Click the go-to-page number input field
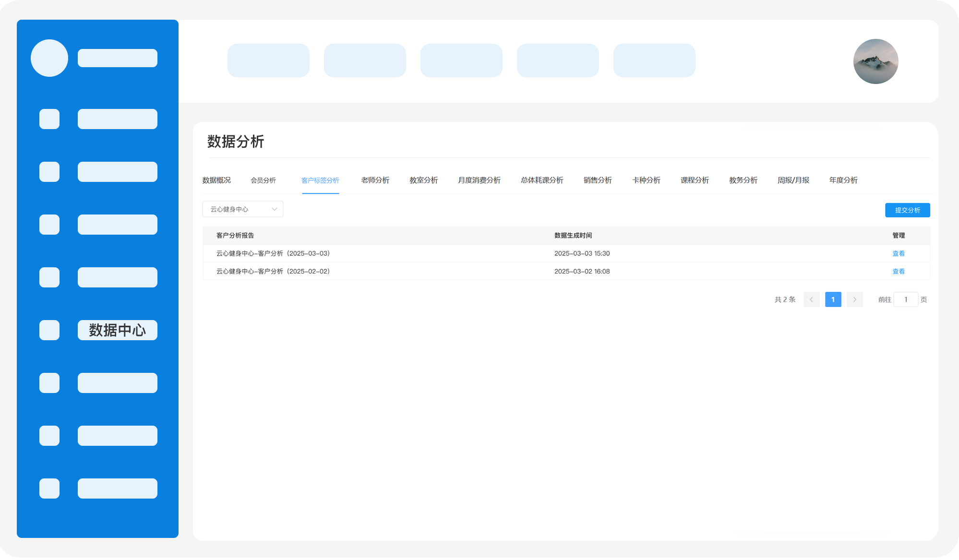Screen dimensions: 959x560 pos(906,299)
